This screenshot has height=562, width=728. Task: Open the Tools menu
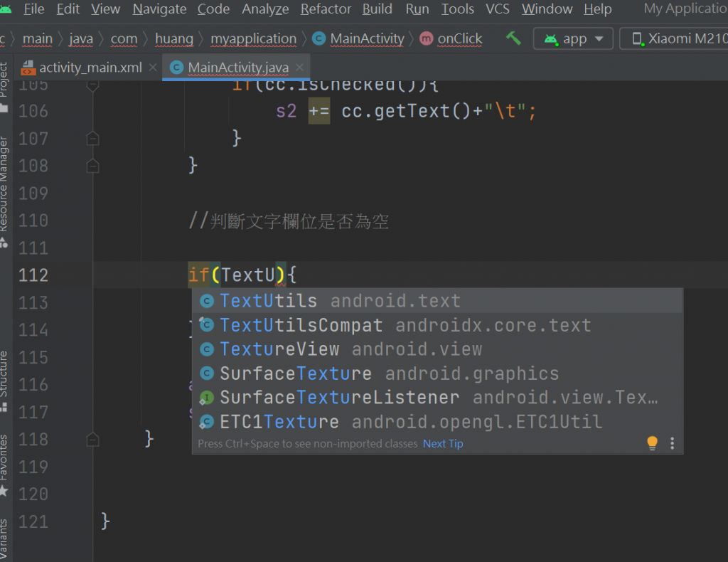[457, 9]
